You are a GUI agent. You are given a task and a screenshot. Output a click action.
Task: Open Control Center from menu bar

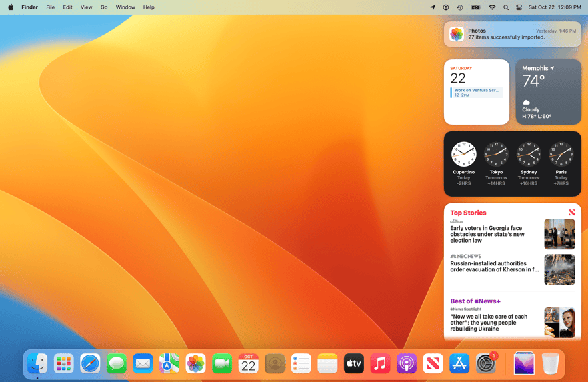tap(519, 7)
